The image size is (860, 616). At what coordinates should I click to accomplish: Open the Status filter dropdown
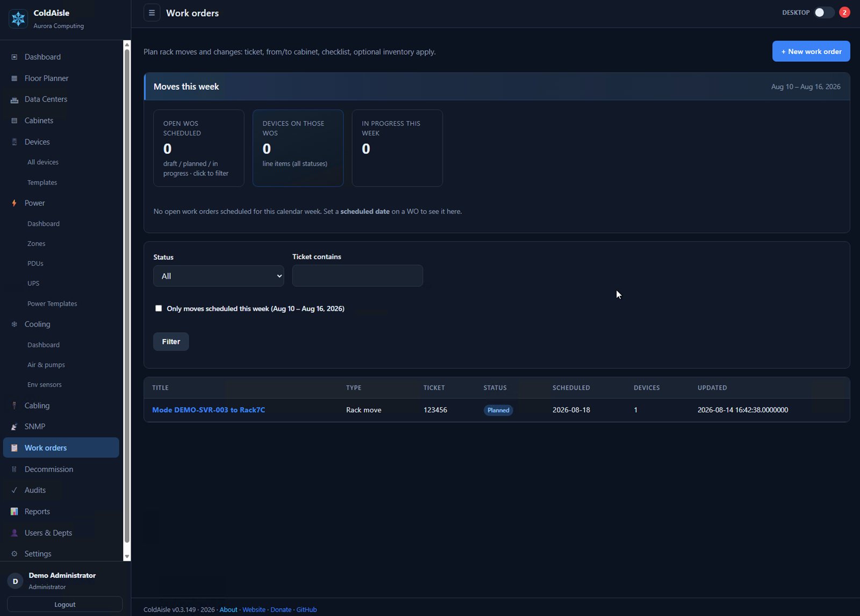(219, 276)
